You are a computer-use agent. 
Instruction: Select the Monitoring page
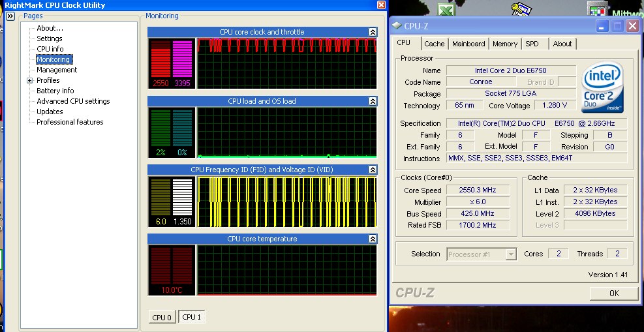(x=54, y=59)
